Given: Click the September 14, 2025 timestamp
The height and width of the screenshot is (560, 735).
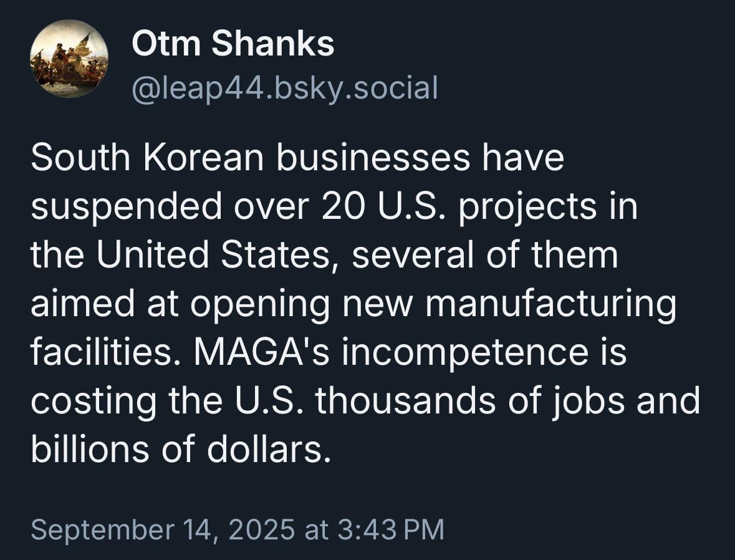Looking at the screenshot, I should pyautogui.click(x=163, y=529).
